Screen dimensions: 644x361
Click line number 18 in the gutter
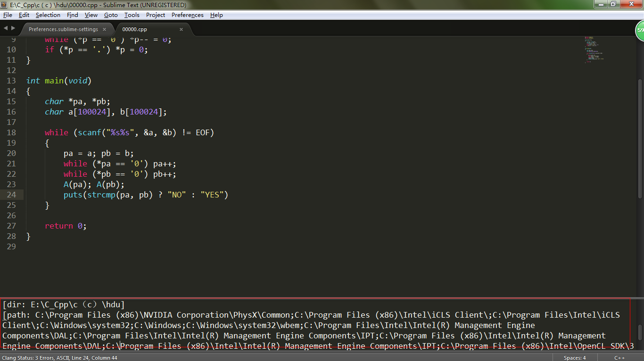(11, 132)
